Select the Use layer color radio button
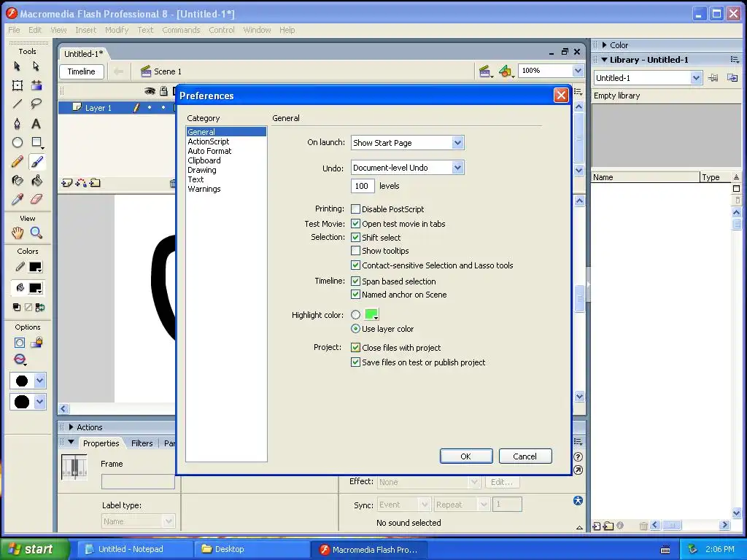 (355, 329)
